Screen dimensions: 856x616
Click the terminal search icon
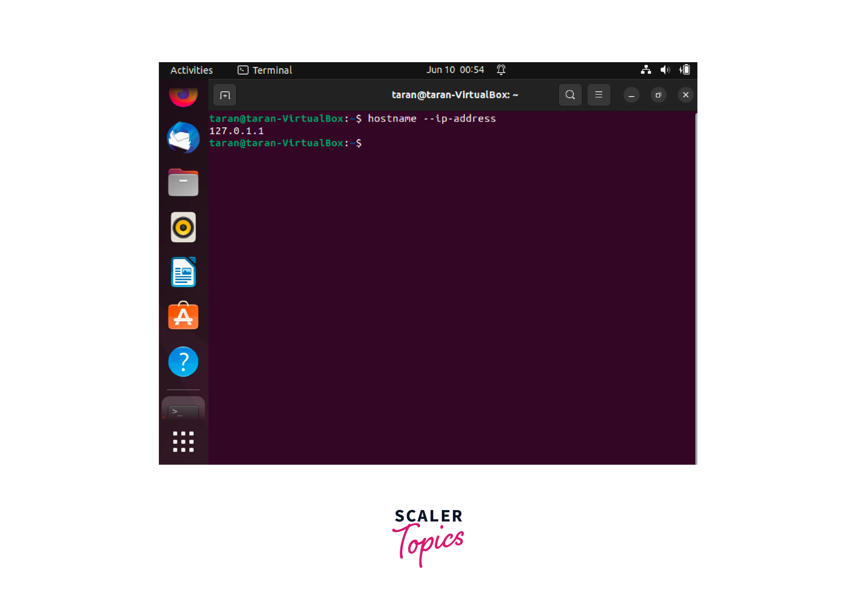coord(570,95)
